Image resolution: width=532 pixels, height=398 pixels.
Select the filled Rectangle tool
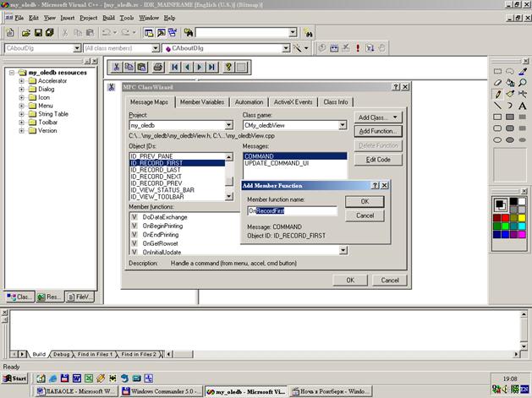(x=510, y=117)
